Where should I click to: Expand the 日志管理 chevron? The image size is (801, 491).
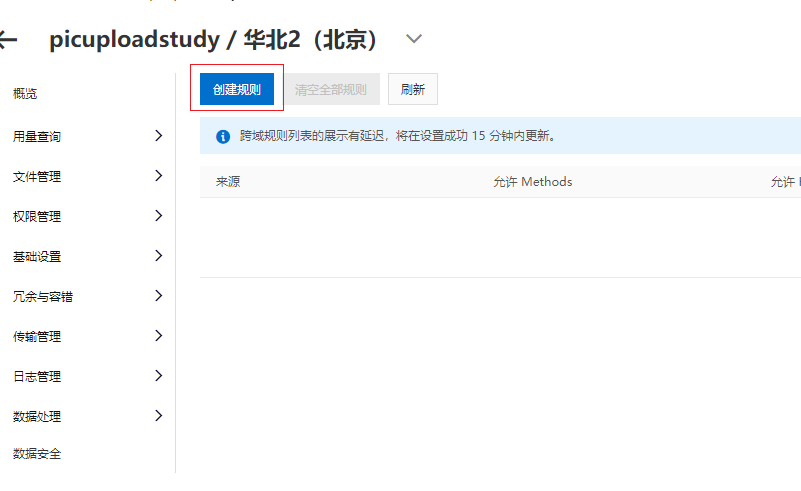(158, 376)
